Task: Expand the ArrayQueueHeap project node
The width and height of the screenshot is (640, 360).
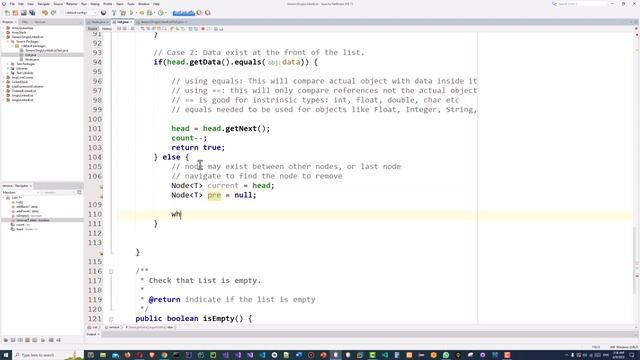Action: [x=4, y=28]
